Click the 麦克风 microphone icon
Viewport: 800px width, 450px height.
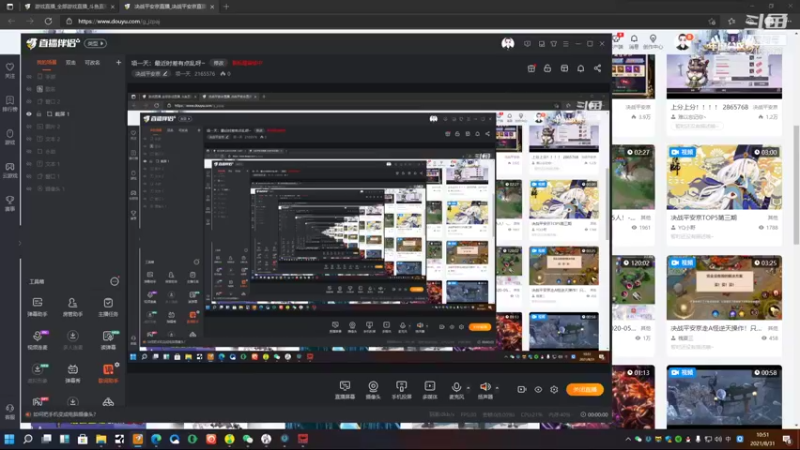[x=456, y=387]
